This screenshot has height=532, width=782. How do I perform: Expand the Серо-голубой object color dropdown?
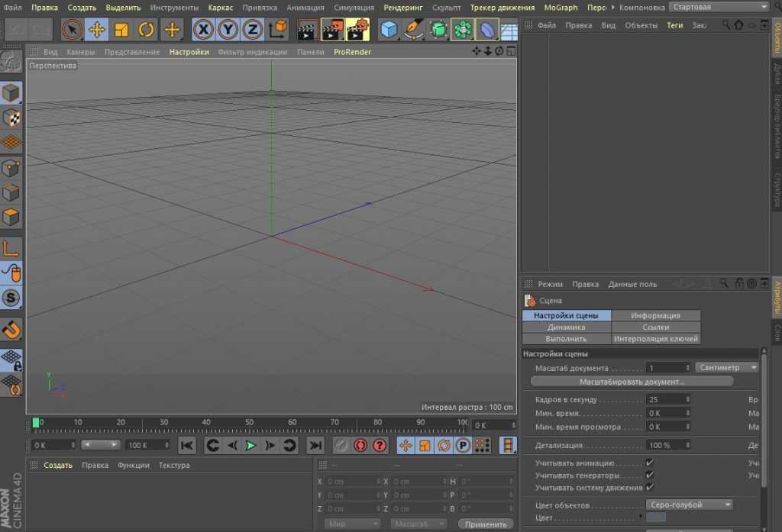[x=689, y=505]
